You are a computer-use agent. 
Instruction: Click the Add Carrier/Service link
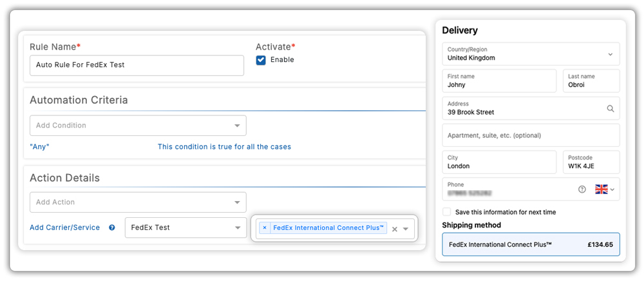[x=65, y=228]
